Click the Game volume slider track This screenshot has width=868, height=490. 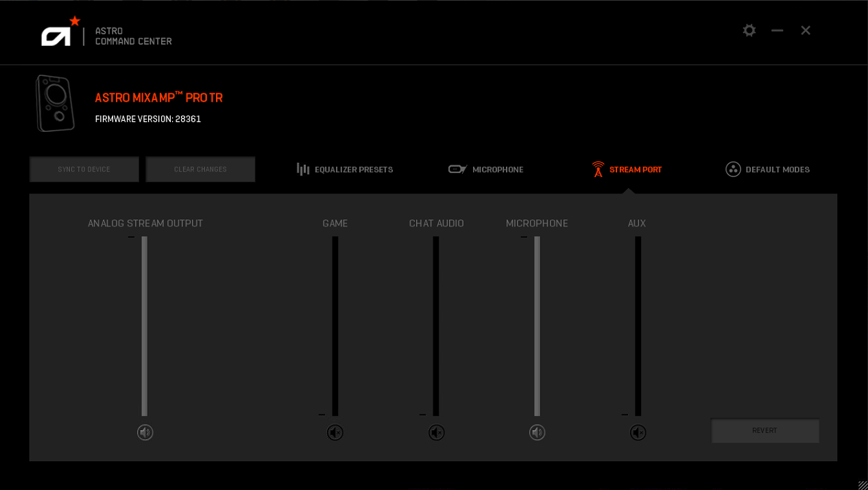(335, 326)
